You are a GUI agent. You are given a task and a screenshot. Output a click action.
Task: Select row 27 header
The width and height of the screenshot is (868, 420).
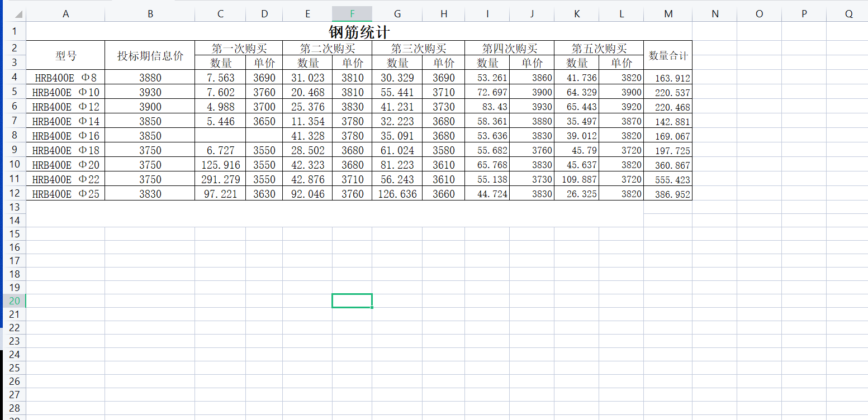(15, 394)
